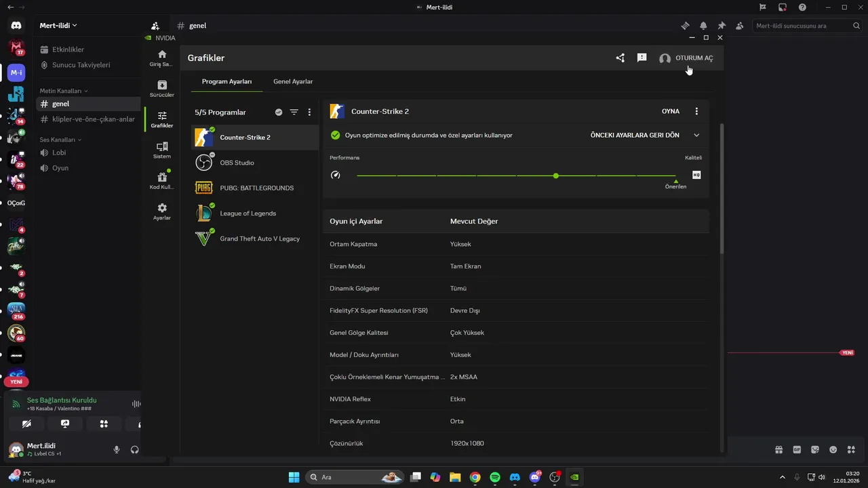The height and width of the screenshot is (488, 868).
Task: Open Etkinlikler in Discord channel list
Action: pos(87,49)
